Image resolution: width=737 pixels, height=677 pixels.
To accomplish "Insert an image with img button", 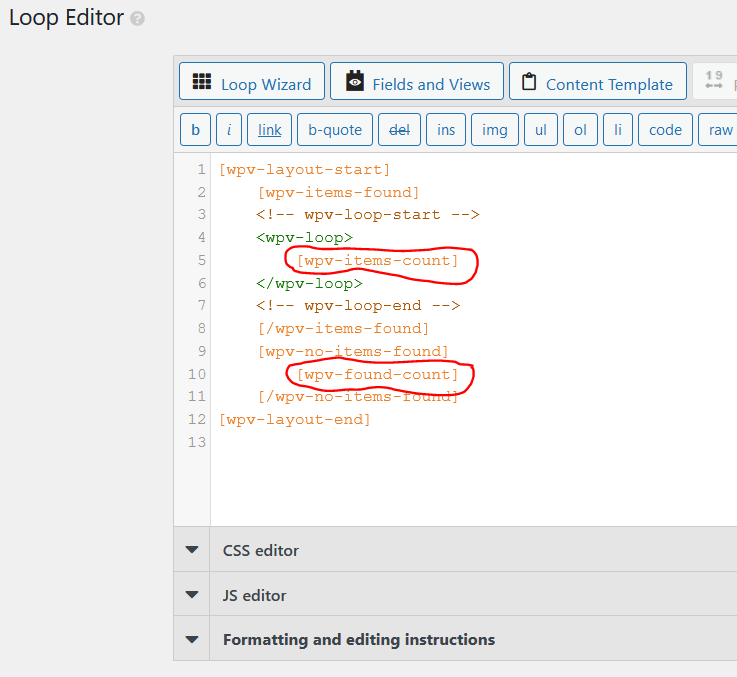I will click(494, 130).
